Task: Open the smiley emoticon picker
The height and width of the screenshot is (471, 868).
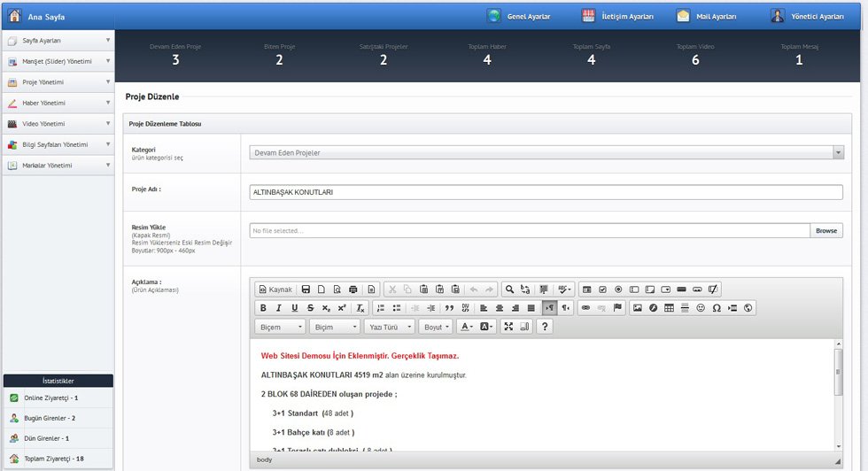Action: (x=701, y=308)
